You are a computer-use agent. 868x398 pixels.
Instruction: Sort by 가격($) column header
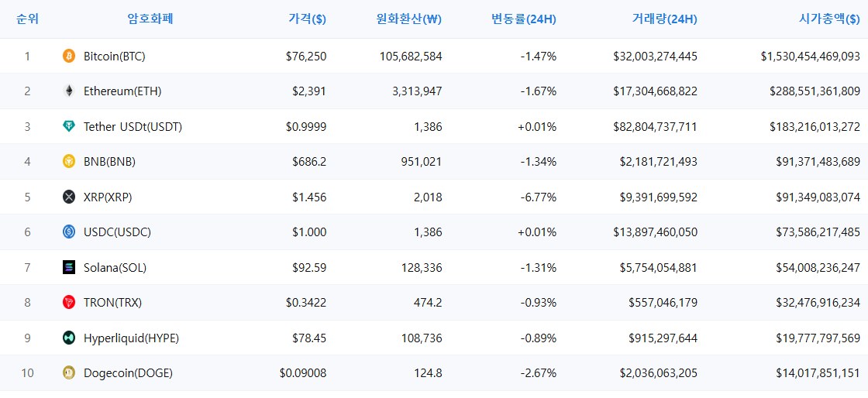click(307, 19)
